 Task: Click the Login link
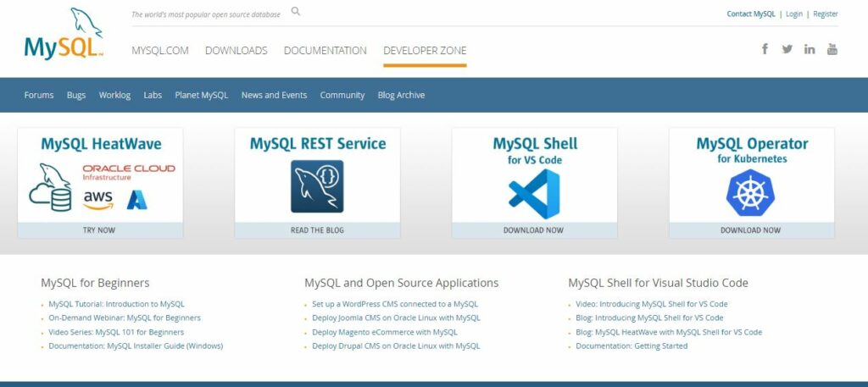(x=793, y=14)
